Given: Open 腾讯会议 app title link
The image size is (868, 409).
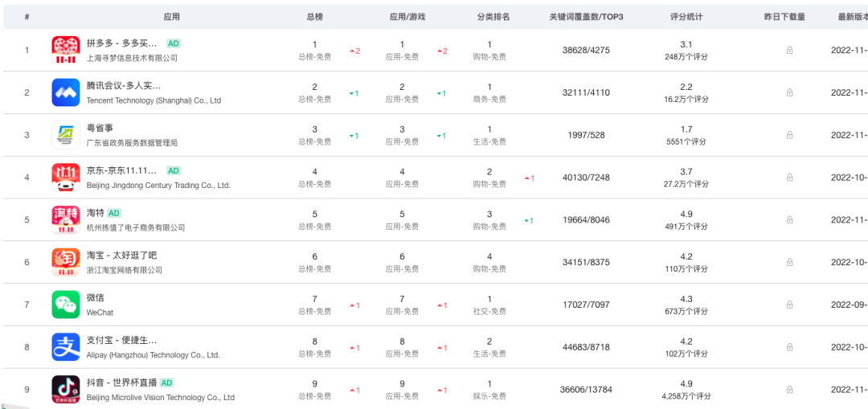Looking at the screenshot, I should 124,86.
